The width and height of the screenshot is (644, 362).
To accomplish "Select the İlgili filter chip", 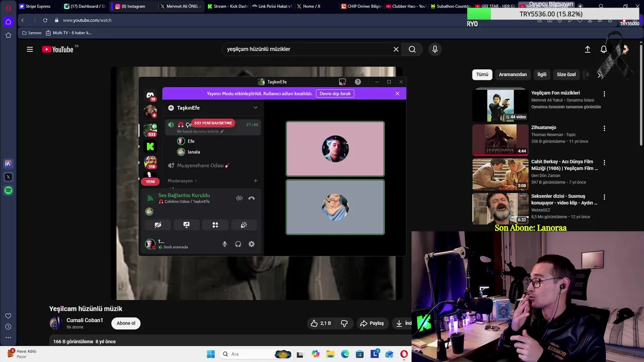I will (x=542, y=74).
